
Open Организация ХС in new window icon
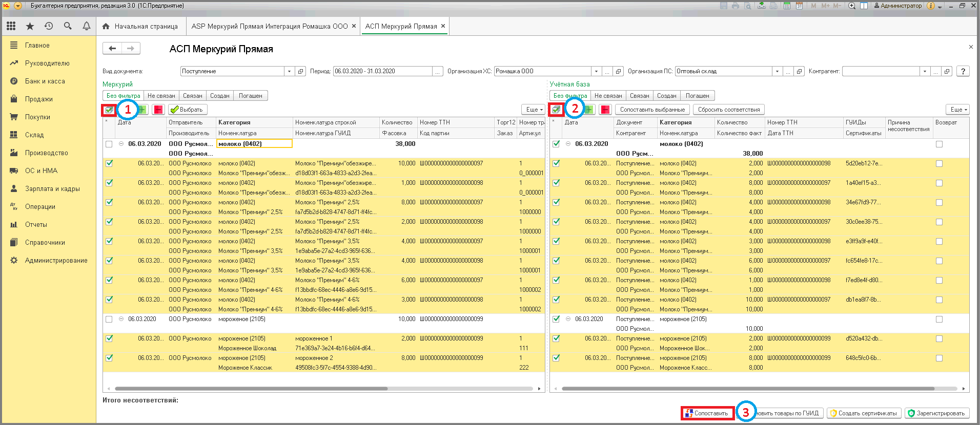(619, 71)
